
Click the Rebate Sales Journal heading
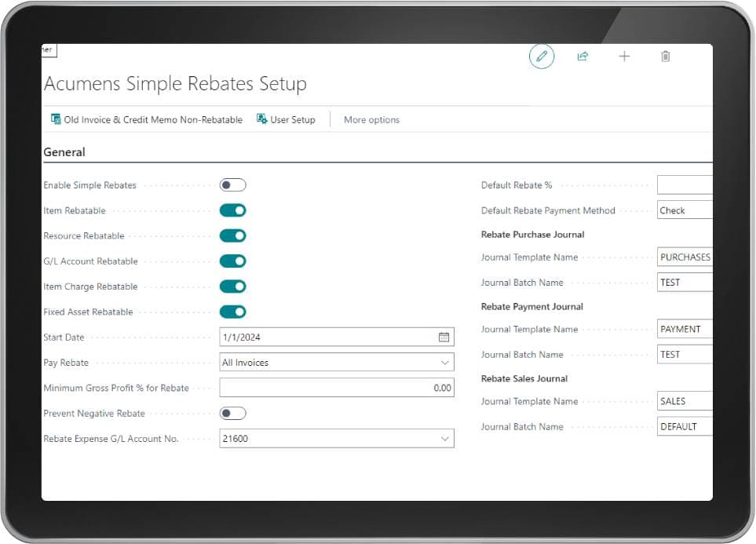click(524, 378)
